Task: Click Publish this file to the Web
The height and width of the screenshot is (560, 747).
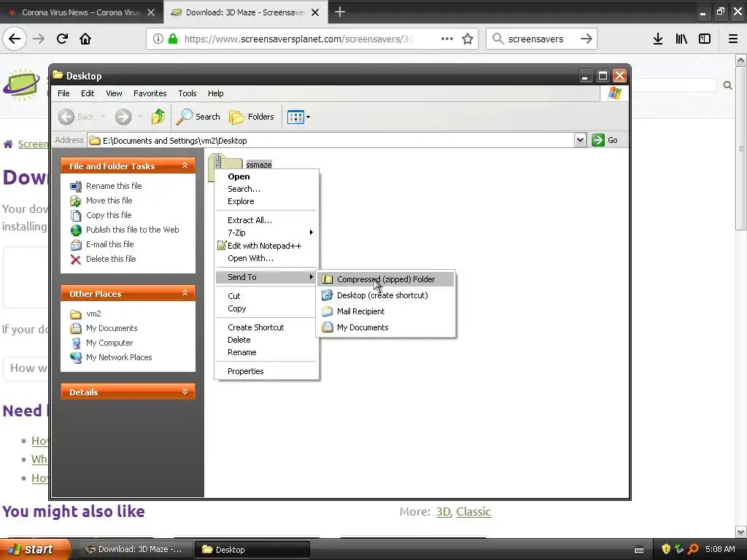Action: 133,230
